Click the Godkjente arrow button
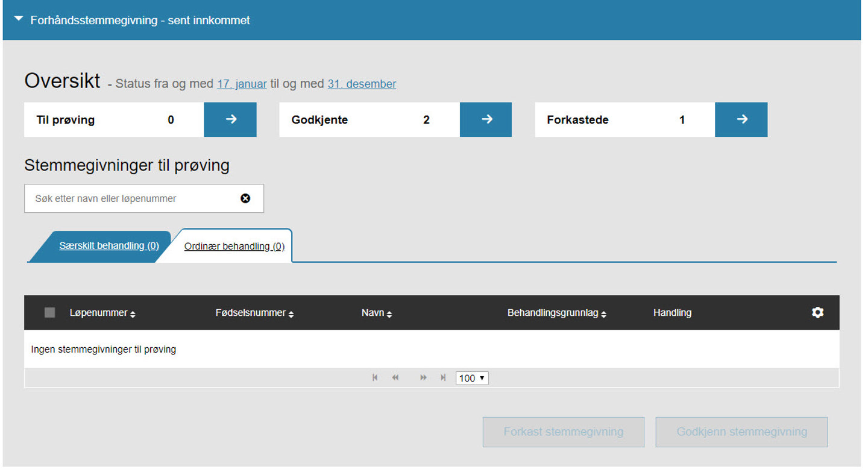Image resolution: width=868 pixels, height=475 pixels. click(x=486, y=119)
